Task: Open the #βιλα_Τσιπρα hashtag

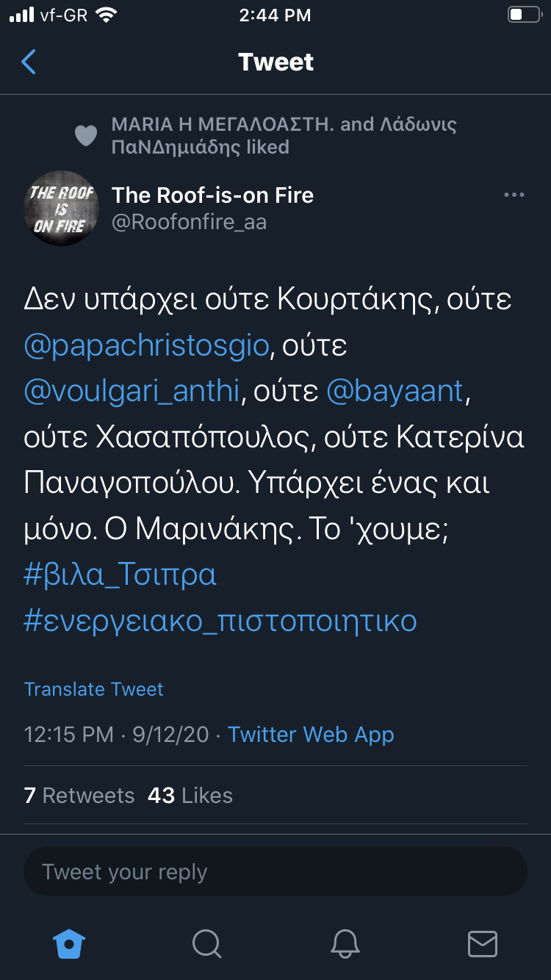Action: [120, 574]
